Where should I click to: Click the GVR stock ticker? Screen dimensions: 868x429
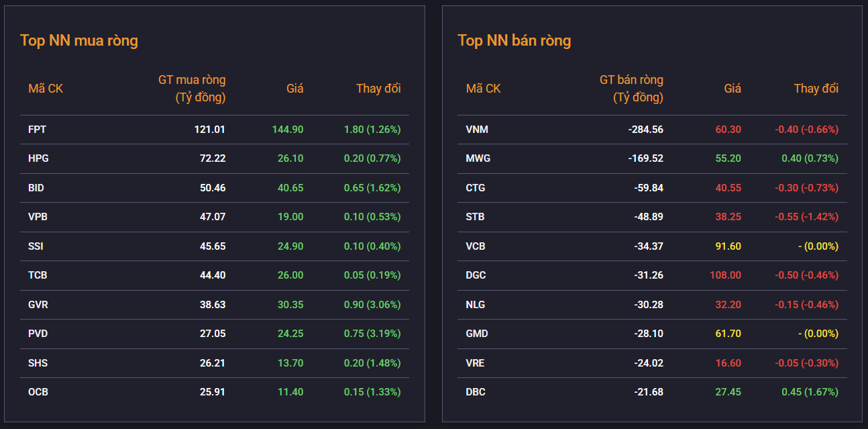point(38,305)
